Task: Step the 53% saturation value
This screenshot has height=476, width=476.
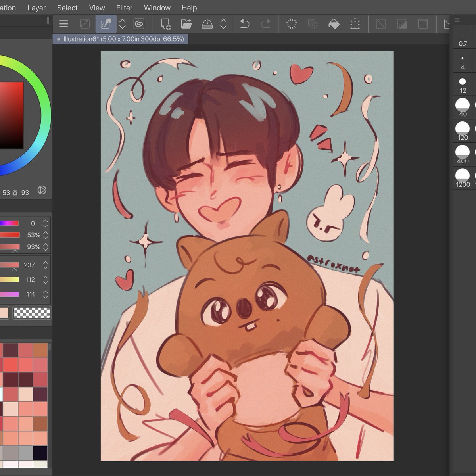Action: [46, 235]
